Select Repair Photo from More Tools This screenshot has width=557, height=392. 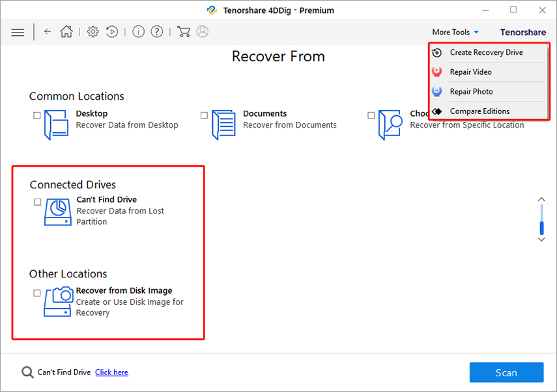pyautogui.click(x=489, y=92)
